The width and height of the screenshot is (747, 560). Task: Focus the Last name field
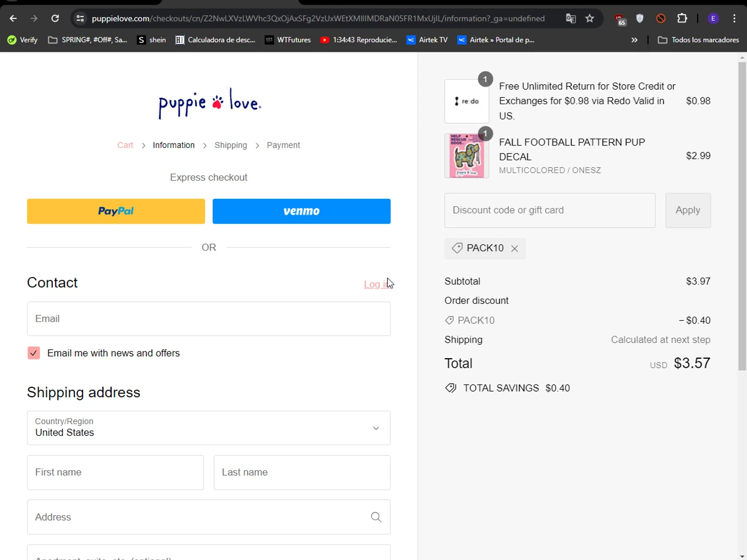coord(302,472)
